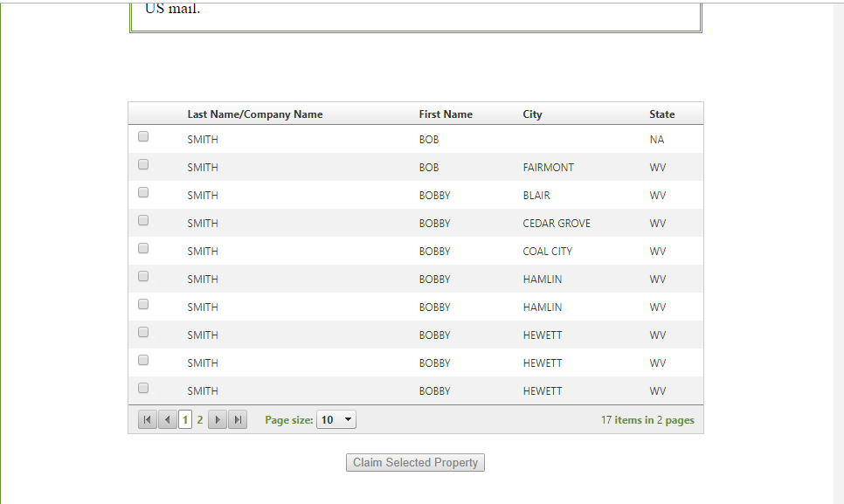Sort table by State column header
This screenshot has width=844, height=504.
661,114
